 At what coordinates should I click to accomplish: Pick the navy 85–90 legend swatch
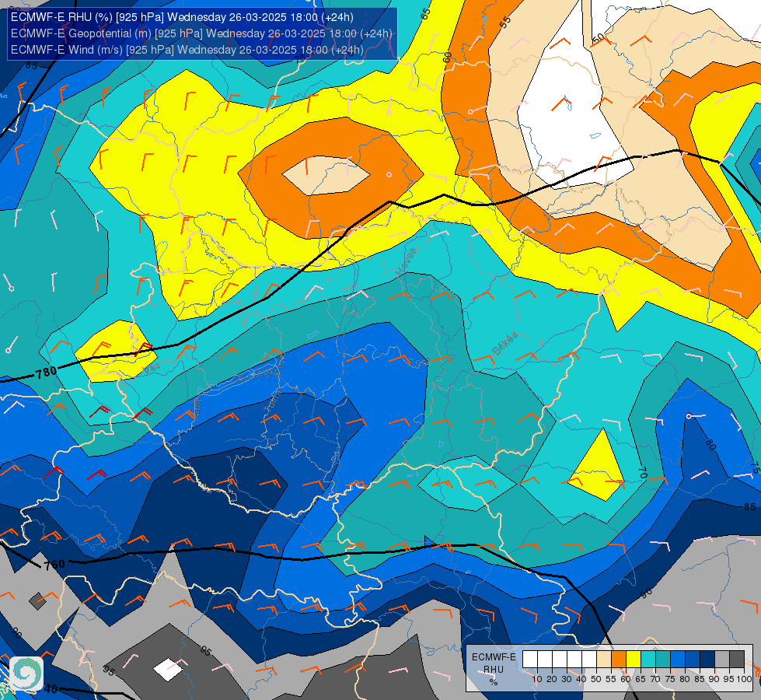pos(707,660)
